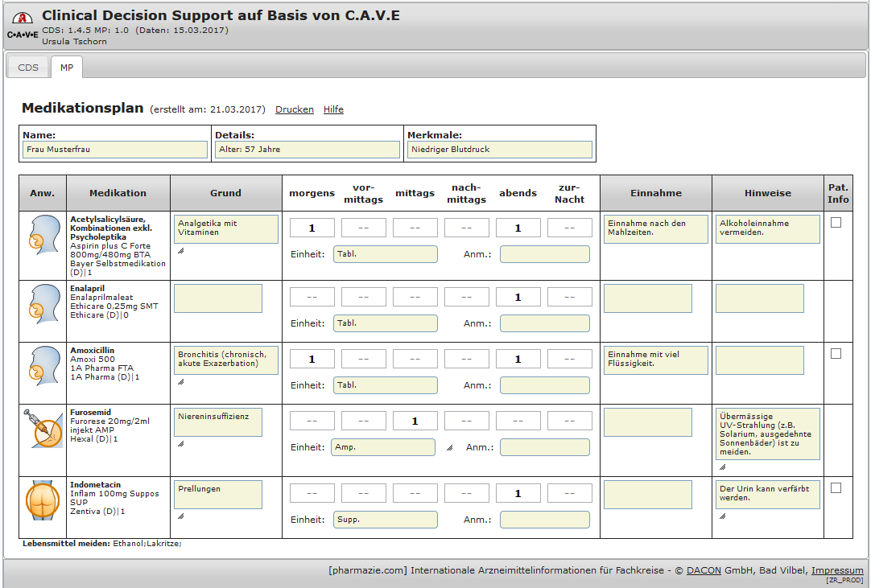871x588 pixels.
Task: Click the mittags dose field for Furosemid
Action: (x=415, y=421)
